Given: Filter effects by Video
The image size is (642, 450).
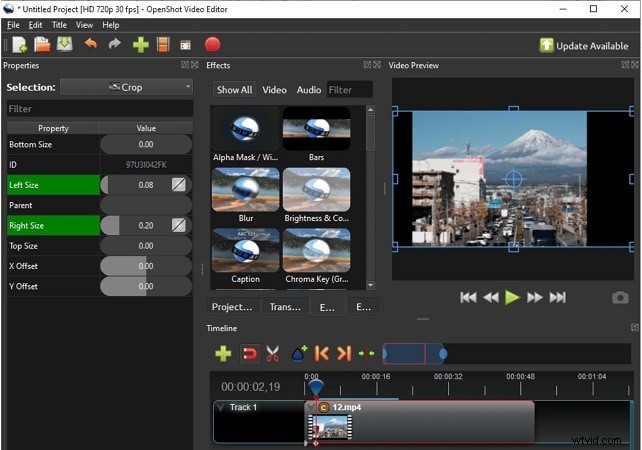Looking at the screenshot, I should [274, 90].
